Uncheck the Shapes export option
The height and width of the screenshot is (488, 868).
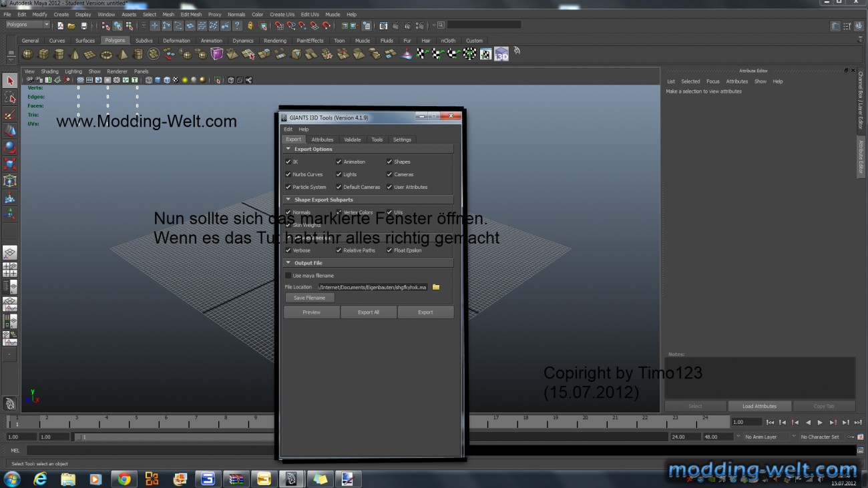389,162
